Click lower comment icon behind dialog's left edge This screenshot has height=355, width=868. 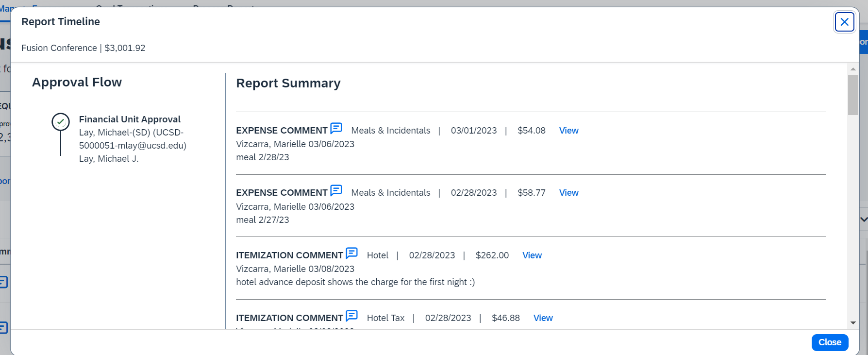point(4,328)
